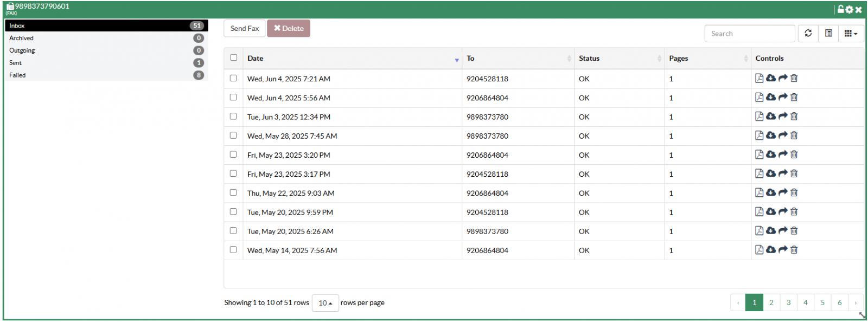Go to page 5
This screenshot has width=868, height=322.
(823, 302)
